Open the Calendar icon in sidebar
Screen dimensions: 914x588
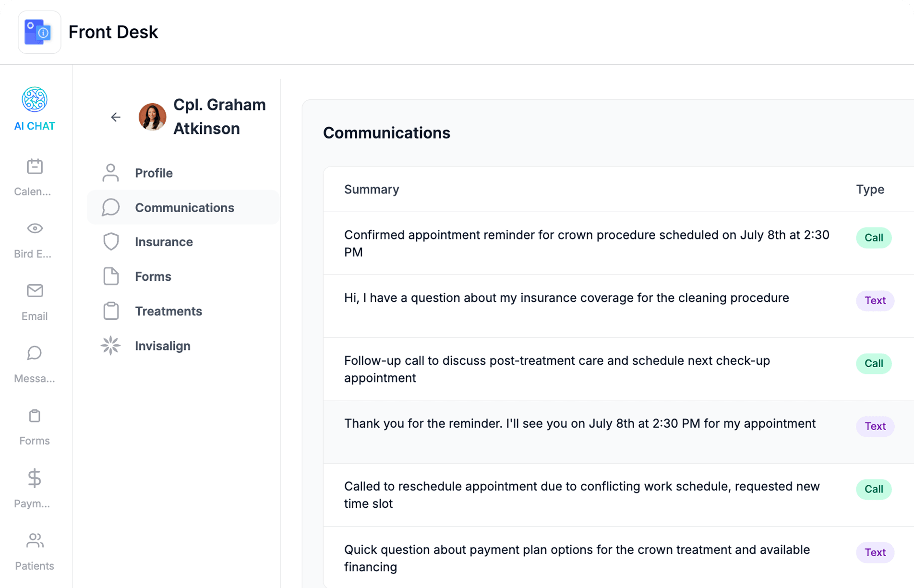coord(35,167)
